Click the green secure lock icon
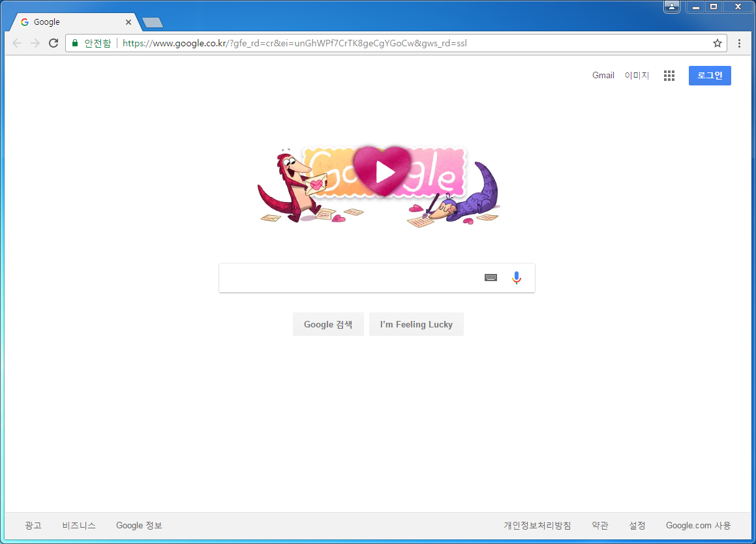The image size is (756, 544). 75,43
